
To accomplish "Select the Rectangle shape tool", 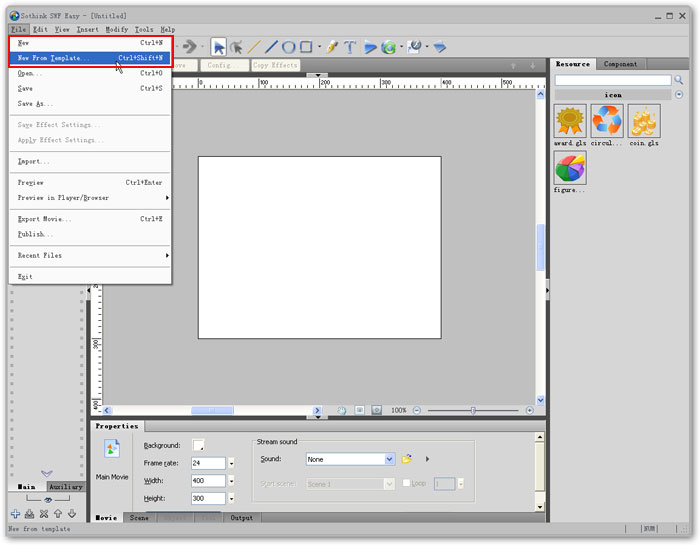I will point(306,47).
